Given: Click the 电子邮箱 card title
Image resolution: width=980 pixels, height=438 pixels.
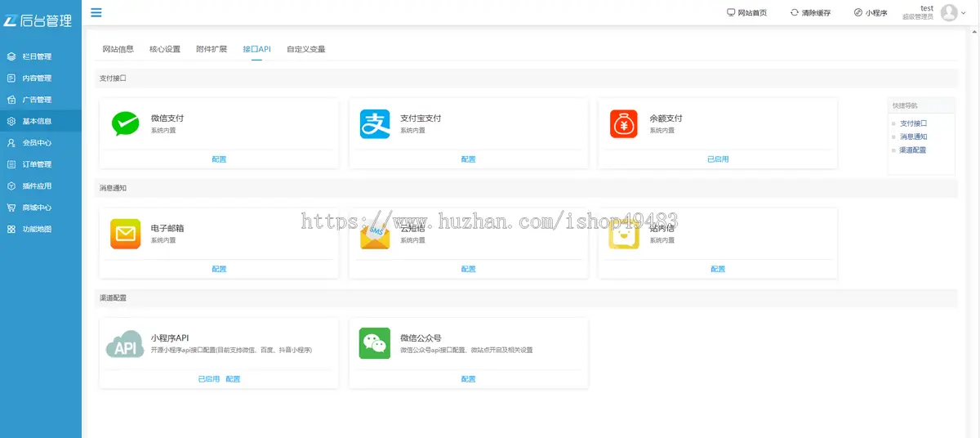Looking at the screenshot, I should (x=167, y=229).
